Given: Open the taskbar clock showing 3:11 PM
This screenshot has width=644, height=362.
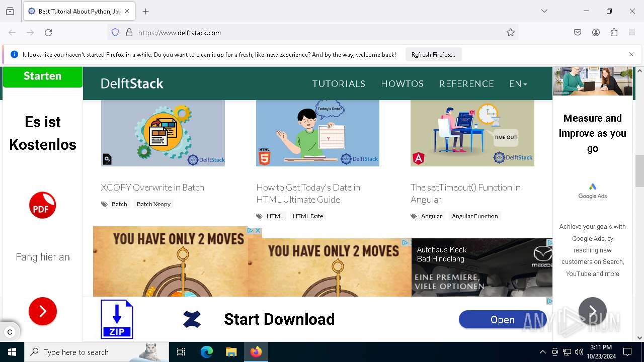Looking at the screenshot, I should coord(601,352).
